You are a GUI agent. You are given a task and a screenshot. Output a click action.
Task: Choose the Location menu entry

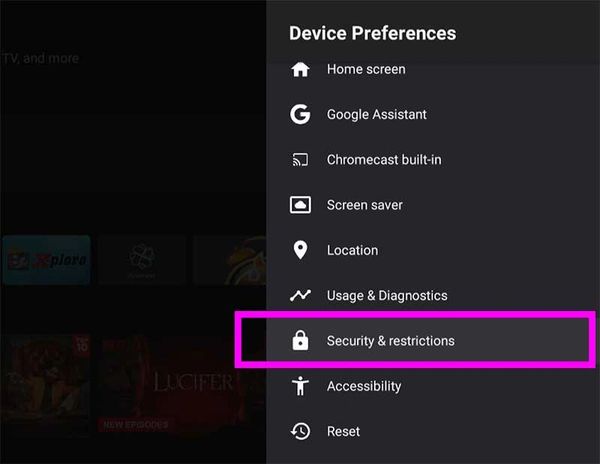point(352,250)
